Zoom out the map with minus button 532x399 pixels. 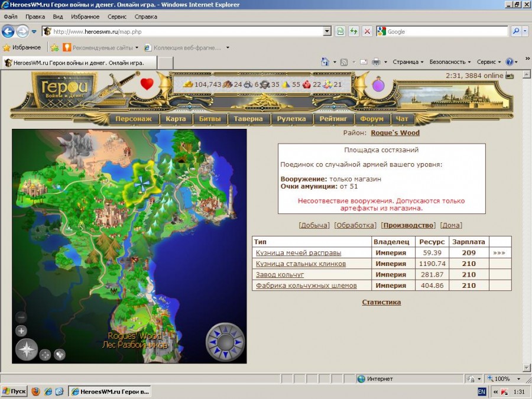click(21, 317)
